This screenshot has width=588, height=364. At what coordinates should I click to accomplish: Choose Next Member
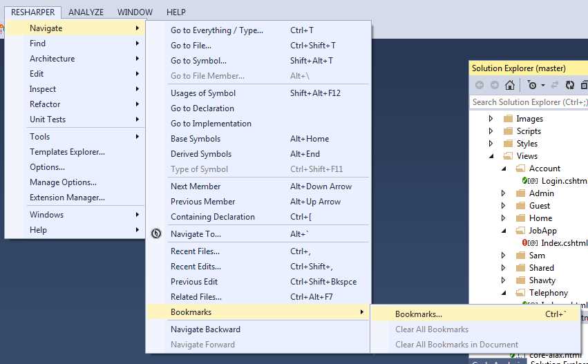(258, 186)
